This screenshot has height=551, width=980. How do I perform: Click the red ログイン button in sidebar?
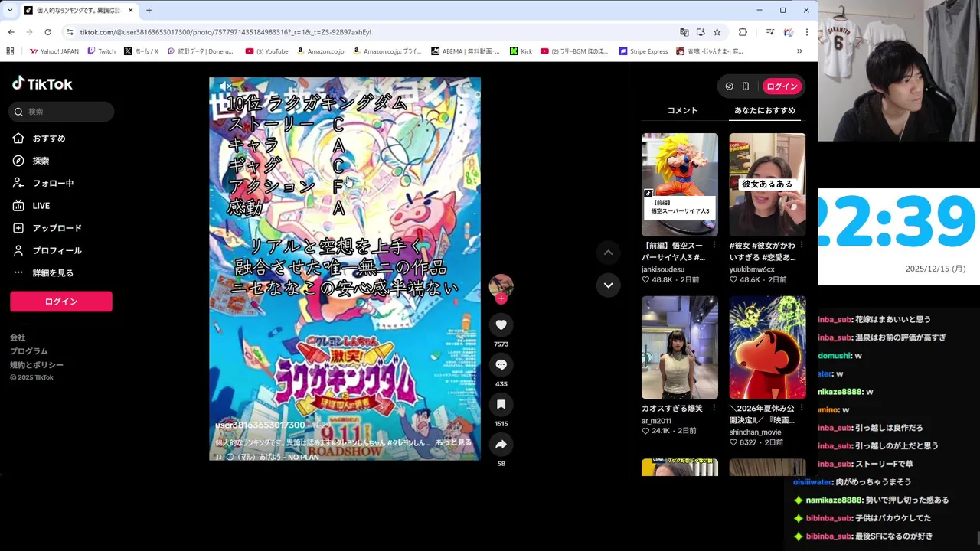click(x=61, y=302)
